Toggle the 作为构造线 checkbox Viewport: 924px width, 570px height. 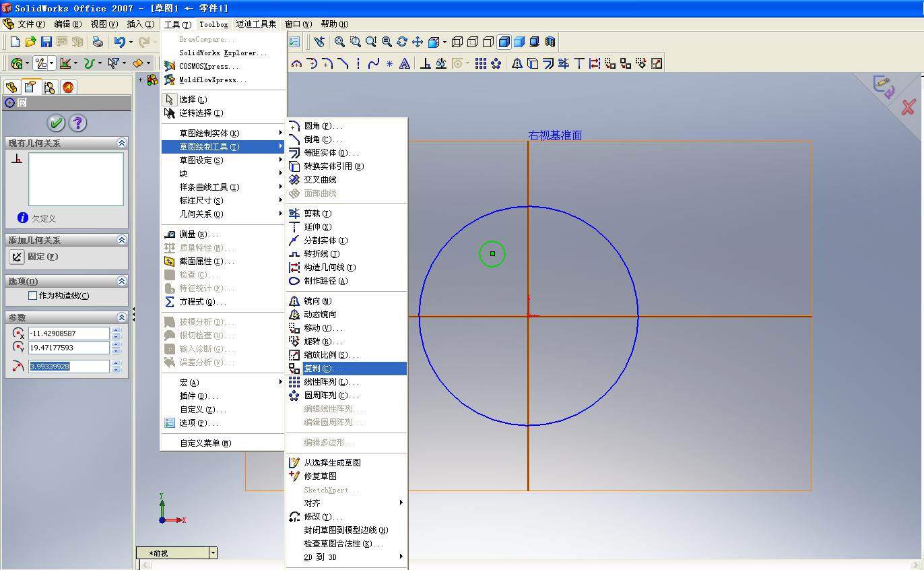tap(32, 295)
